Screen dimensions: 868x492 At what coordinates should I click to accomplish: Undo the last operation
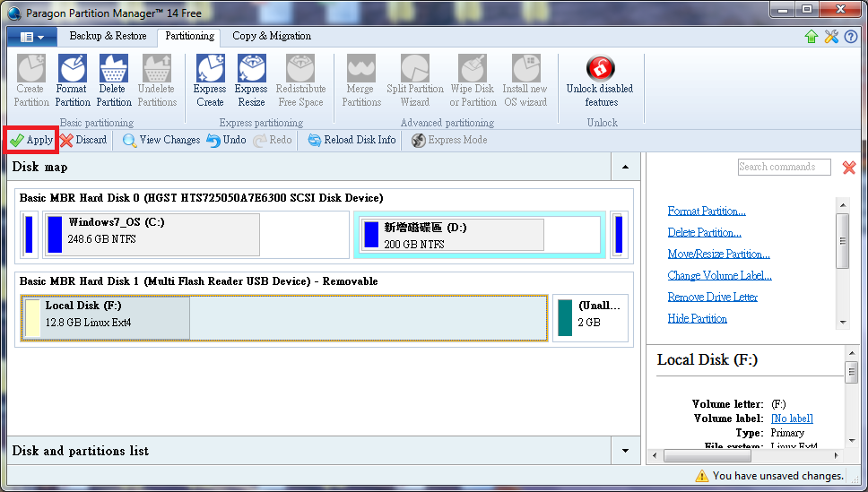(226, 140)
